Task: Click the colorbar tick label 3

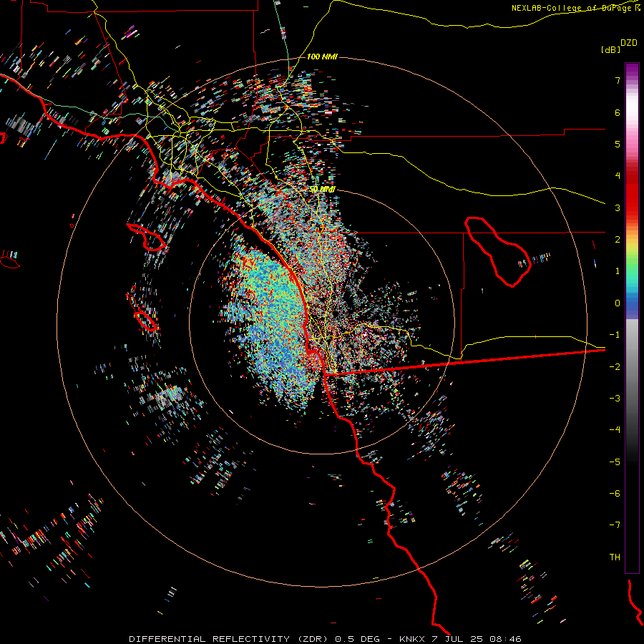Action: 618,208
